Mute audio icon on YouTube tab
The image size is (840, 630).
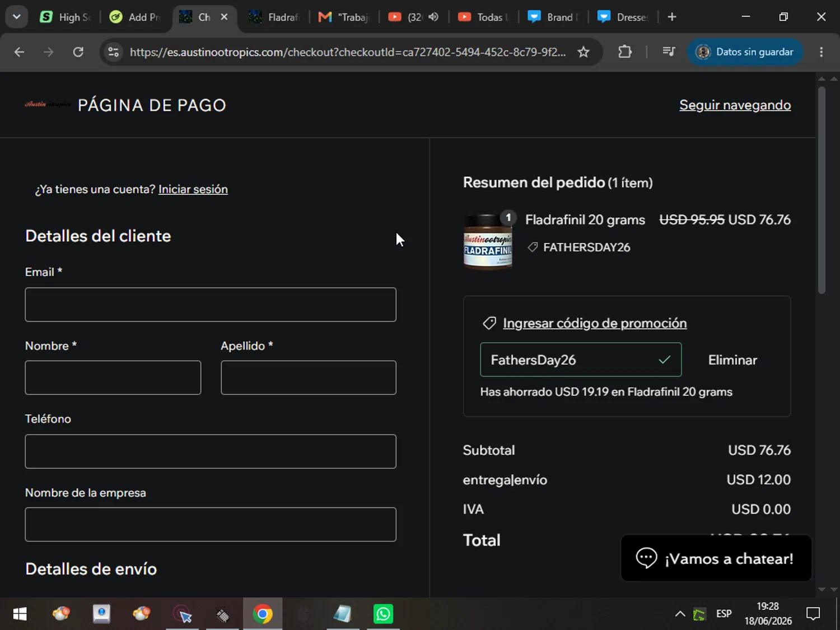click(x=433, y=17)
